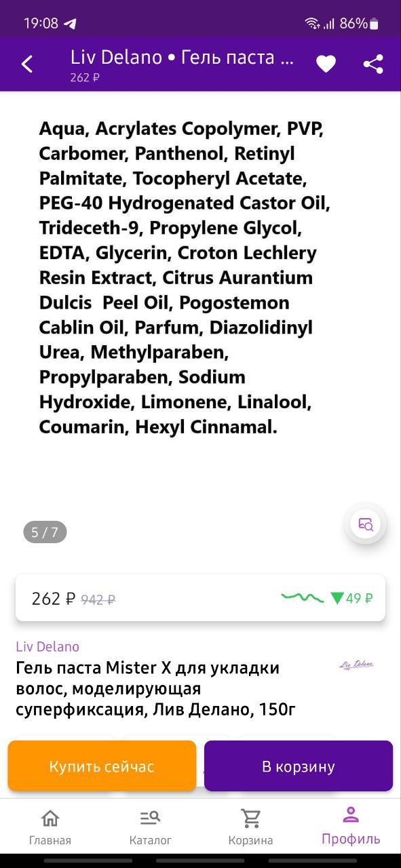Tap the 49 ₽ price drop indicator

click(x=351, y=598)
